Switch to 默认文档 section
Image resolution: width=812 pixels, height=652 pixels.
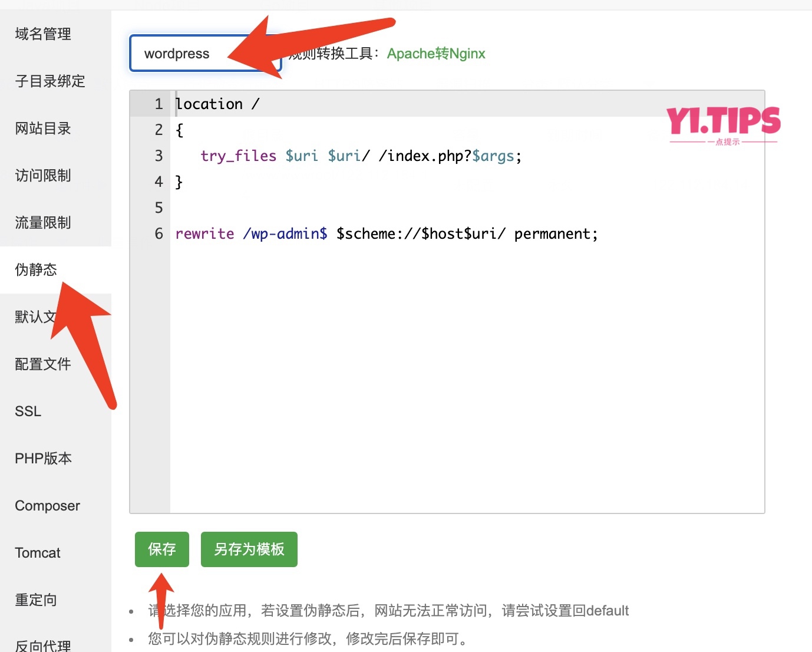click(35, 317)
